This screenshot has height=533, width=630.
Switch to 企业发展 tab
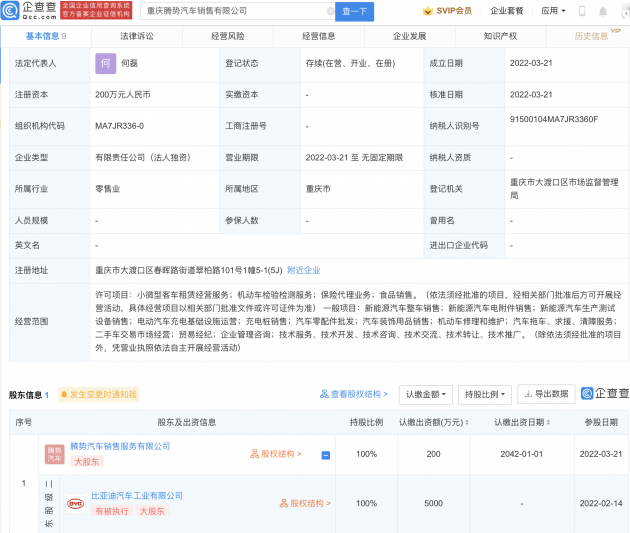409,36
